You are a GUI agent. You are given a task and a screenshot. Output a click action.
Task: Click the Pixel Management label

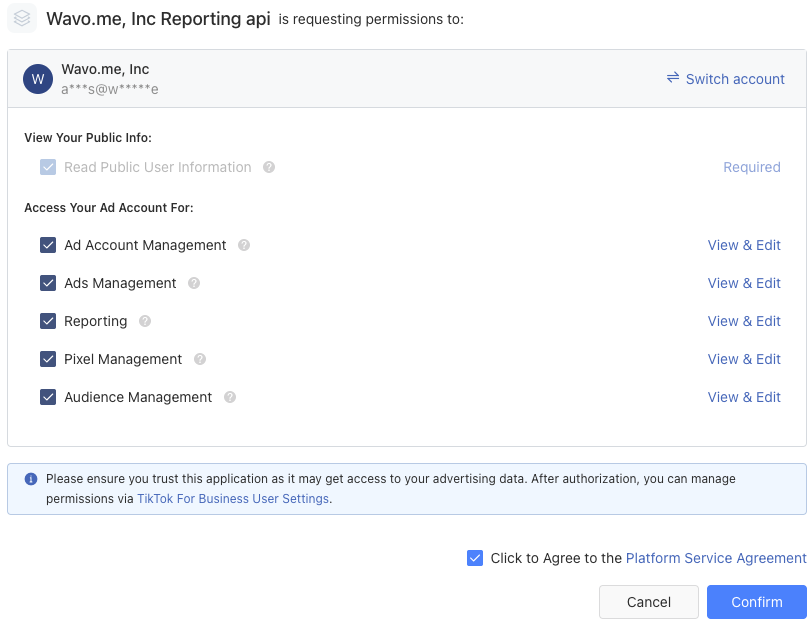123,359
